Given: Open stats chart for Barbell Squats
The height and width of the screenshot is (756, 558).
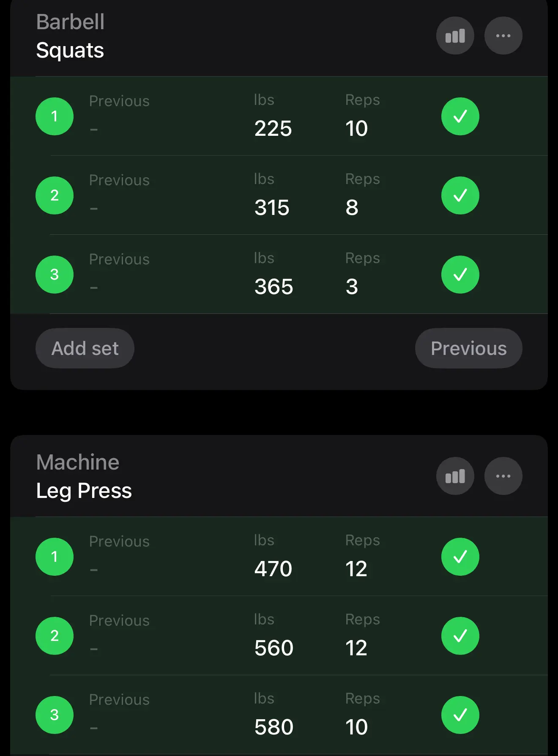Looking at the screenshot, I should click(x=455, y=36).
